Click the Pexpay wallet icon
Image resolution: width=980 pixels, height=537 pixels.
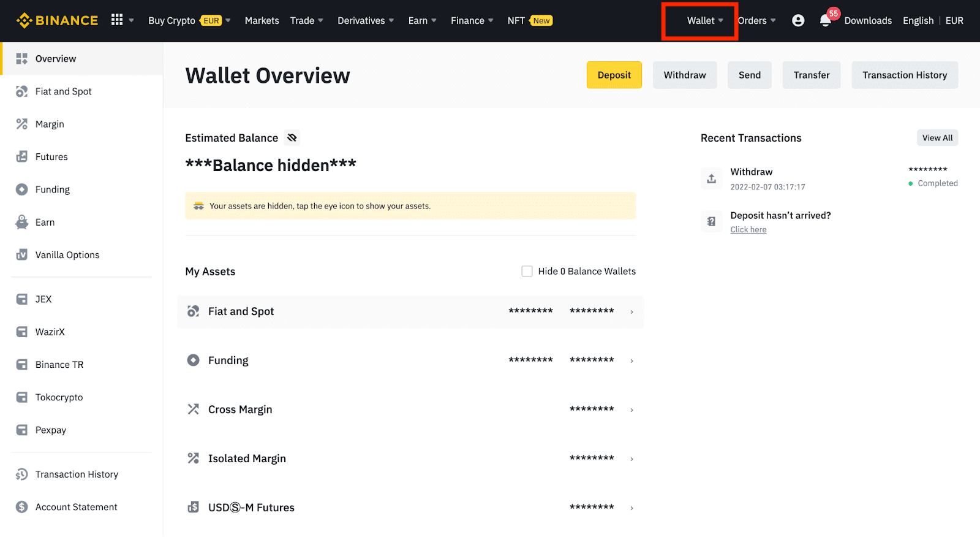pos(22,430)
